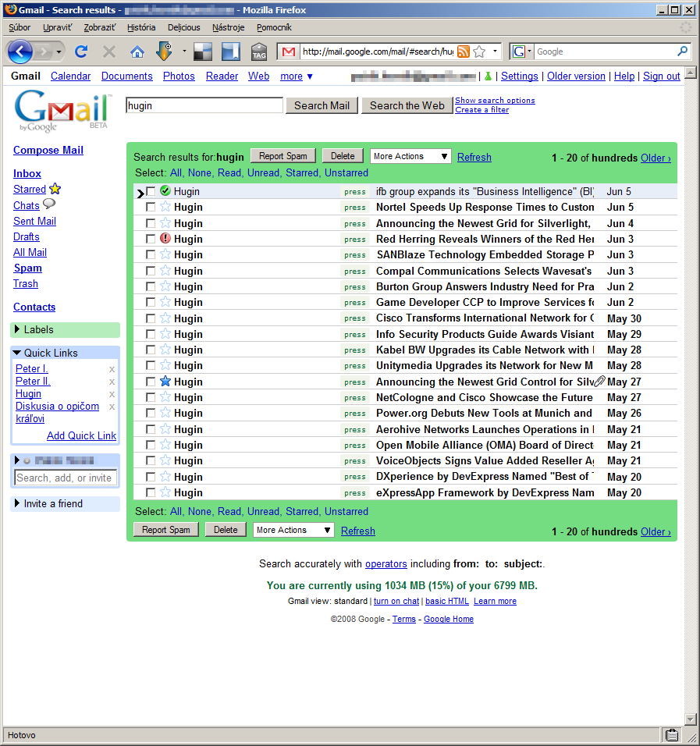The image size is (700, 746).
Task: Click the chat bubble icon next to Chats
Action: [49, 204]
